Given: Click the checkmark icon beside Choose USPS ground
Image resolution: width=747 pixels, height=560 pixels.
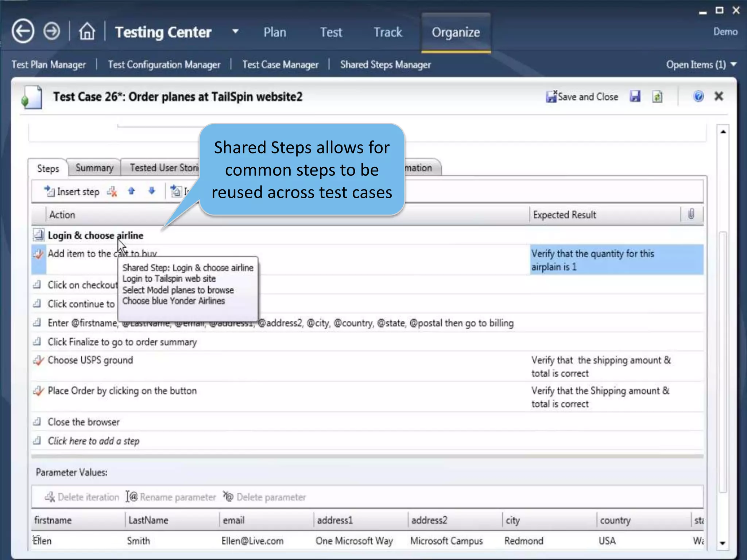Looking at the screenshot, I should point(38,360).
